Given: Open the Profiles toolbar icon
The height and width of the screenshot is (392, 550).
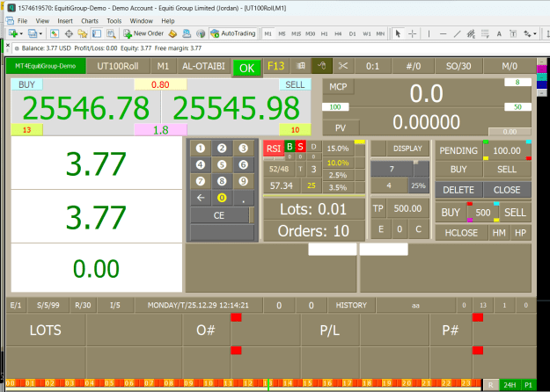Looking at the screenshot, I should point(33,33).
